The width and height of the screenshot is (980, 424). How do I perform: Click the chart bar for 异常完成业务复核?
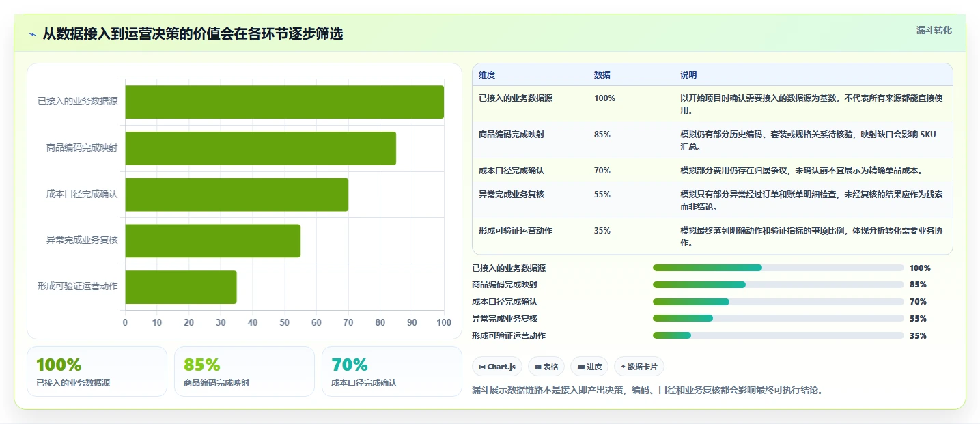pos(213,240)
